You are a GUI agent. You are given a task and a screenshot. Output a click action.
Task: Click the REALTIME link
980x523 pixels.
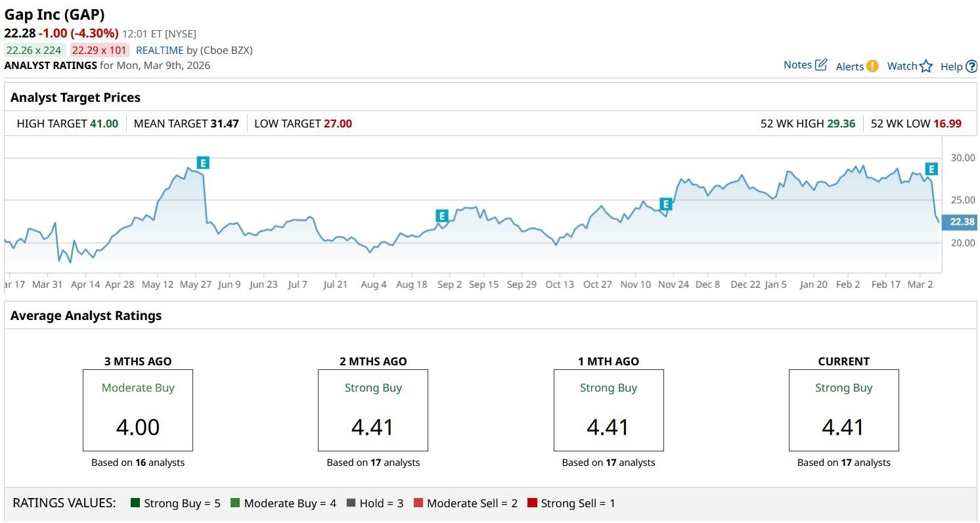pyautogui.click(x=158, y=50)
